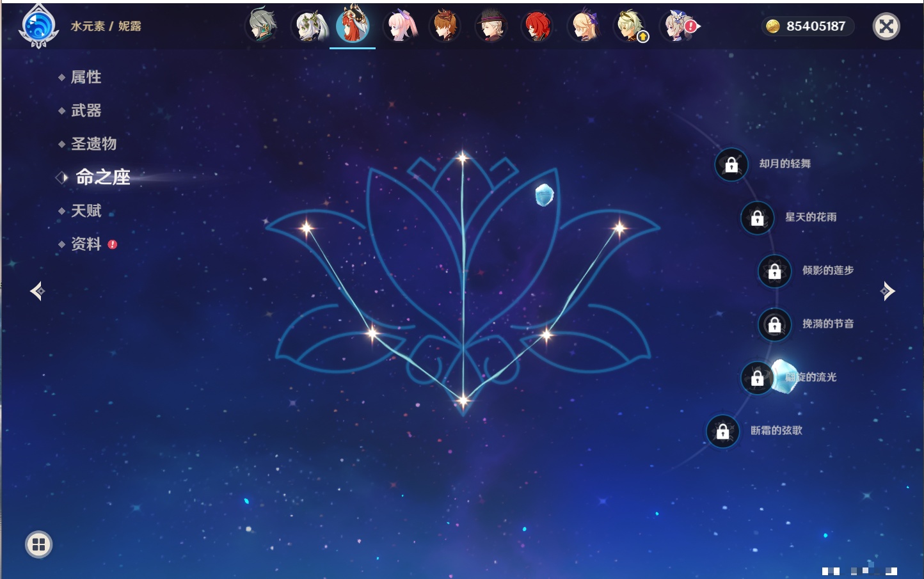Switch to previous character with left arrow
The image size is (924, 579).
(x=37, y=291)
